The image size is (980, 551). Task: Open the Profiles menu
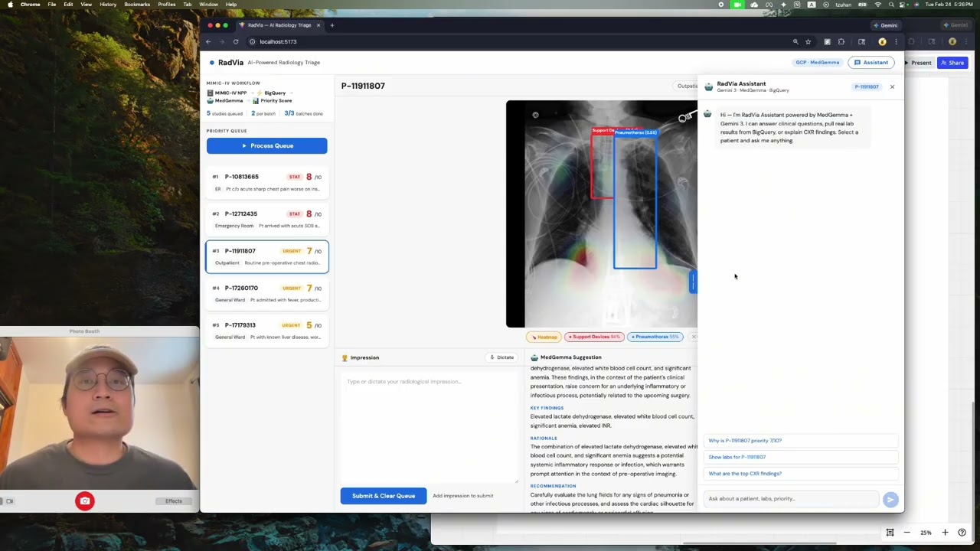[x=166, y=5]
